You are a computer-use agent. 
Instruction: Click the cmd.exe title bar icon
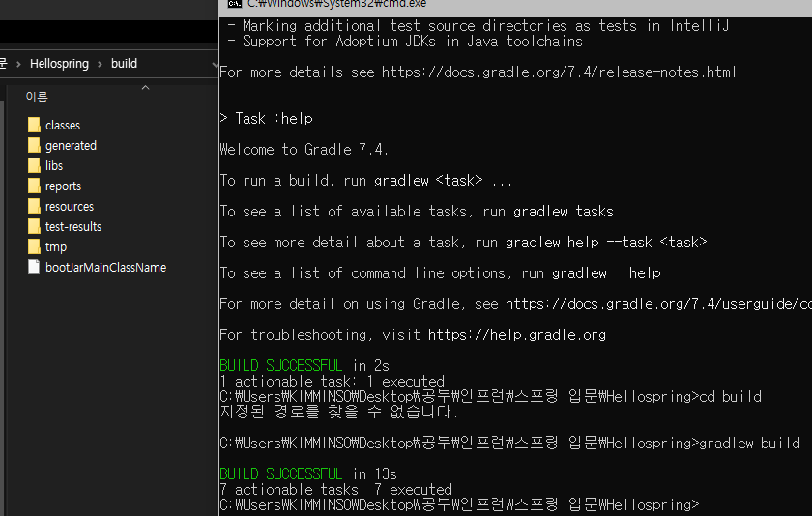[235, 3]
